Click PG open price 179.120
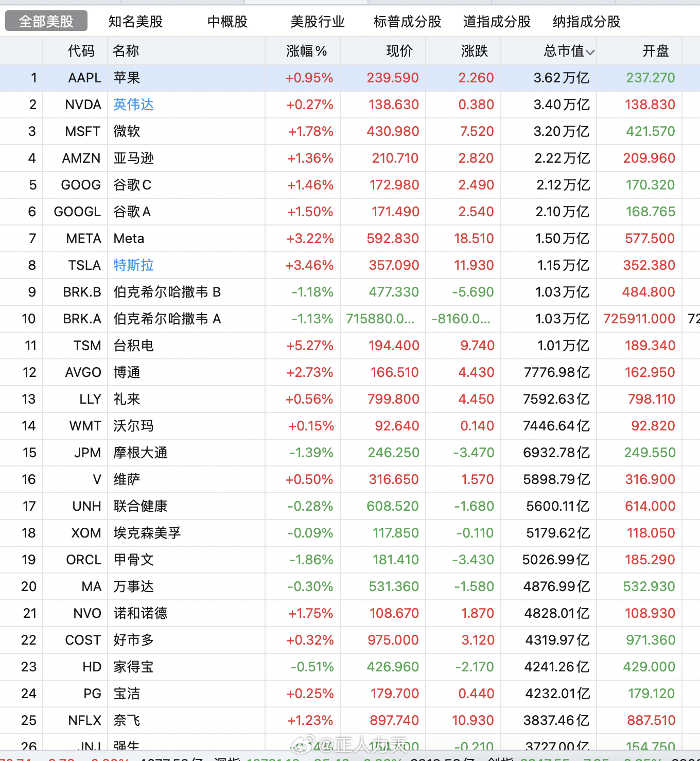Screen dimensions: 700x761 tap(651, 694)
